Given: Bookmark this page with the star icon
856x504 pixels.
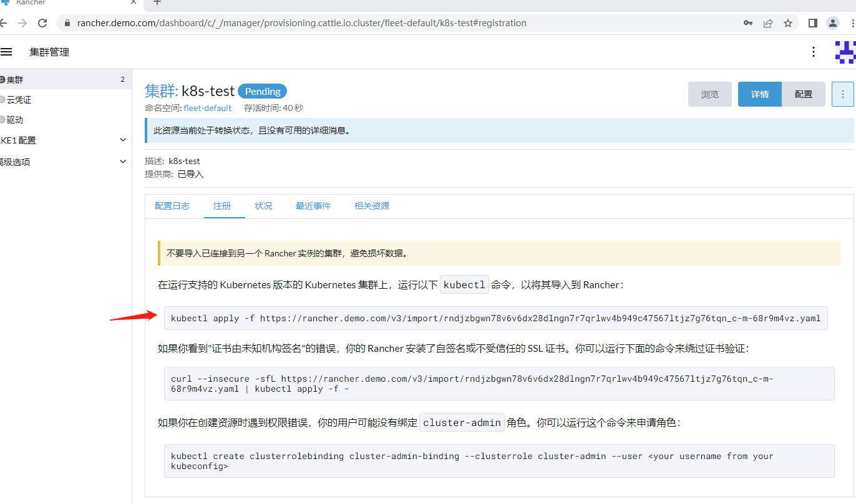Looking at the screenshot, I should click(x=788, y=23).
